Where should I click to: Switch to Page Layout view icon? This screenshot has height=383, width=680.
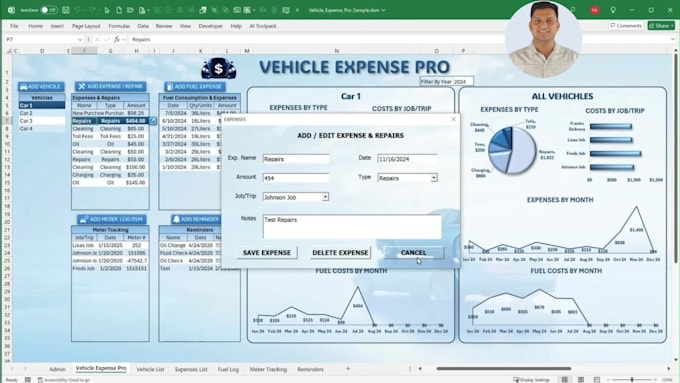[581, 380]
